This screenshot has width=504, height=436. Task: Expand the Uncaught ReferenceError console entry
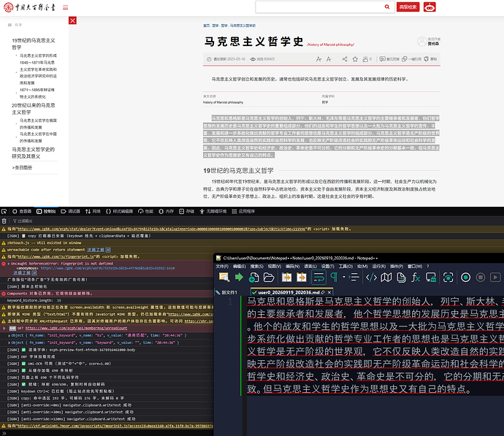[x=8, y=264]
